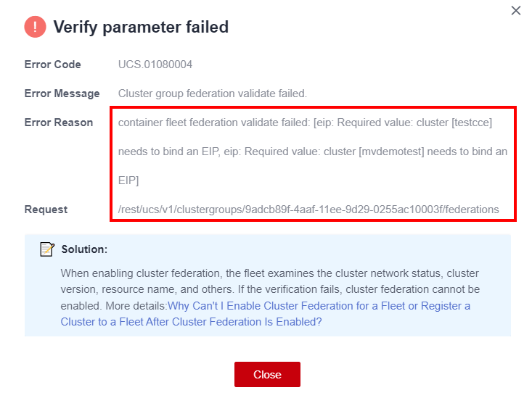Select the UCS.01080004 error code value

click(x=155, y=65)
